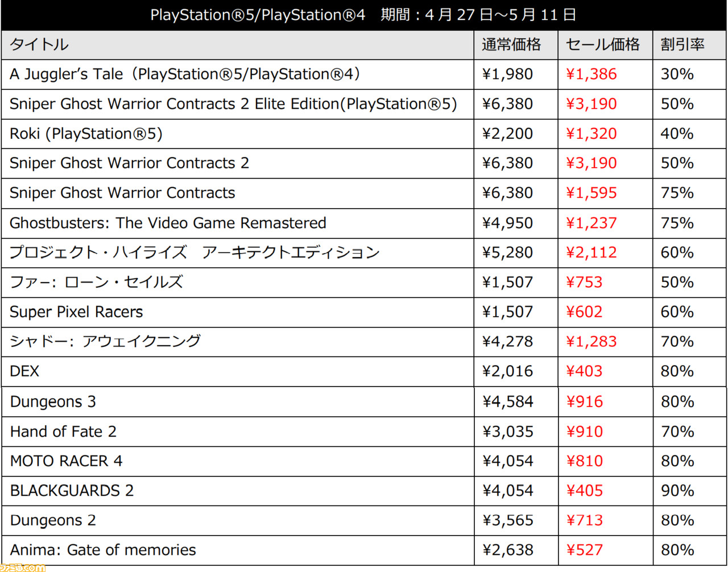This screenshot has width=728, height=572.
Task: Click sale price ¥1,386
Action: pos(591,74)
